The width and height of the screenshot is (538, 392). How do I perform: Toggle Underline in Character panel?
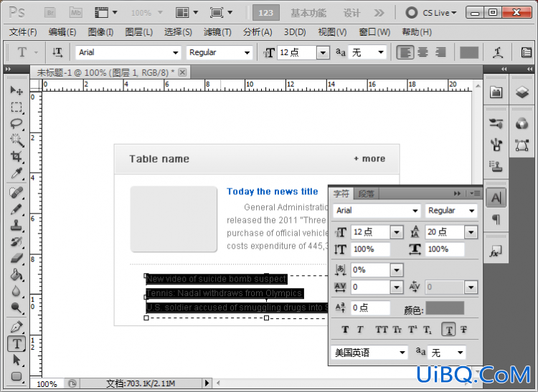(448, 330)
